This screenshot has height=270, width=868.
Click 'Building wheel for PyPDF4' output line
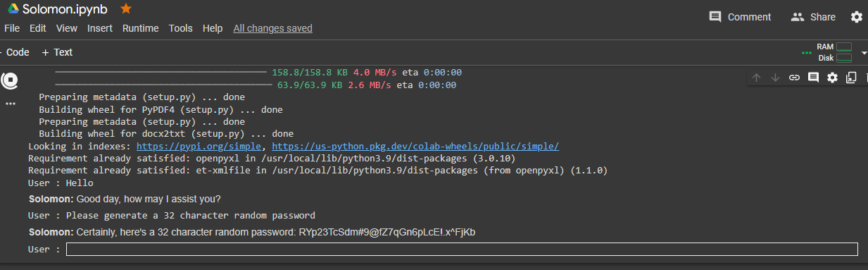coord(161,109)
